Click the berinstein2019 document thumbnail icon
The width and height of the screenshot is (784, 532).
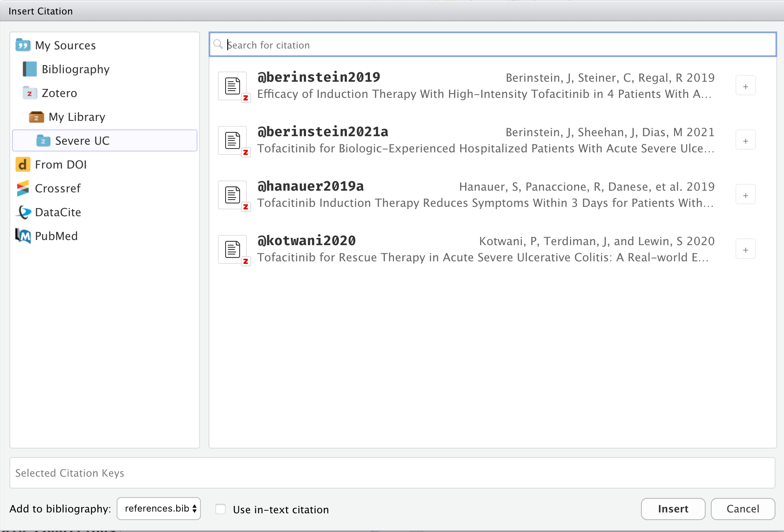pos(233,86)
